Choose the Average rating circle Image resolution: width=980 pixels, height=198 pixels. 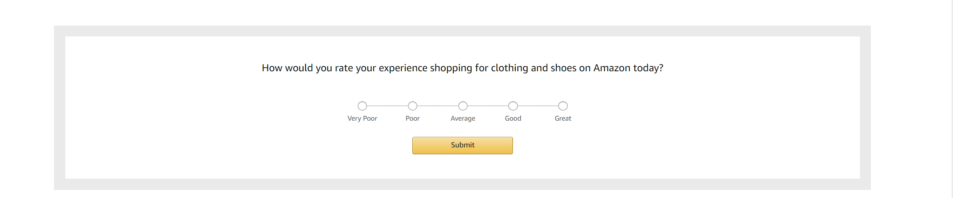click(463, 106)
